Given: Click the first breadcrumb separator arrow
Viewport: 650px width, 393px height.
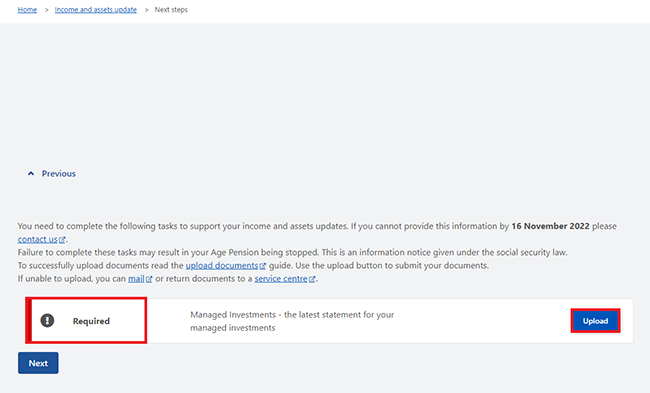Looking at the screenshot, I should tap(46, 10).
